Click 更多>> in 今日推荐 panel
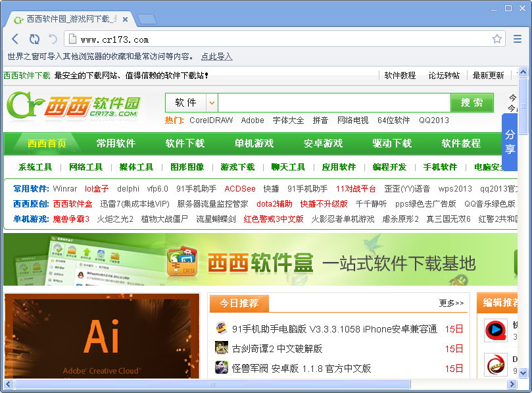Screen dimensions: 532x393 pos(451,303)
